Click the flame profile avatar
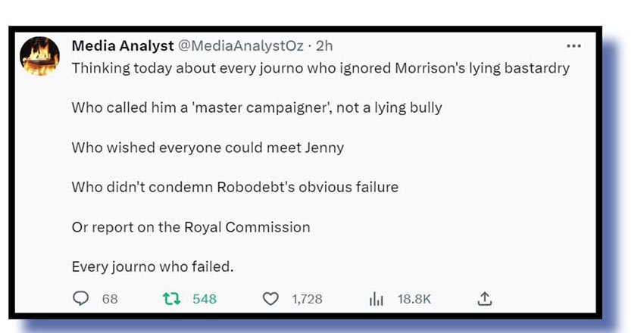644x333 pixels. [39, 55]
